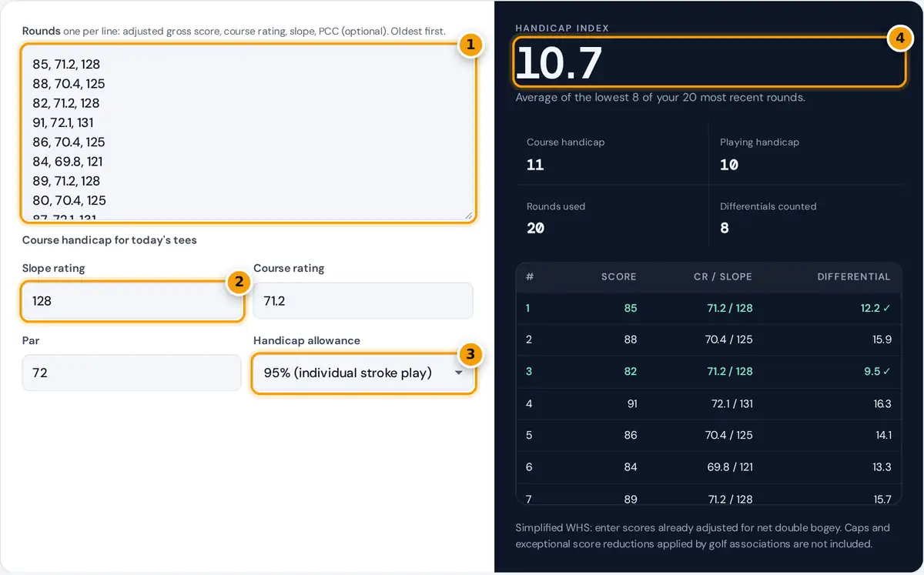924x575 pixels.
Task: Click score 86 in table row 5
Action: [x=630, y=435]
